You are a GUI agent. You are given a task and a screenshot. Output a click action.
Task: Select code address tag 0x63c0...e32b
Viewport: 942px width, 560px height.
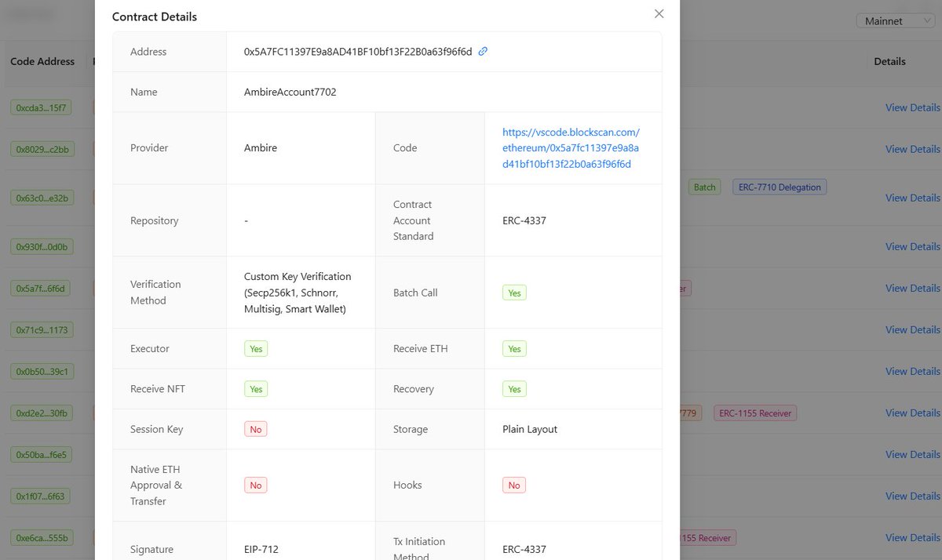point(42,198)
